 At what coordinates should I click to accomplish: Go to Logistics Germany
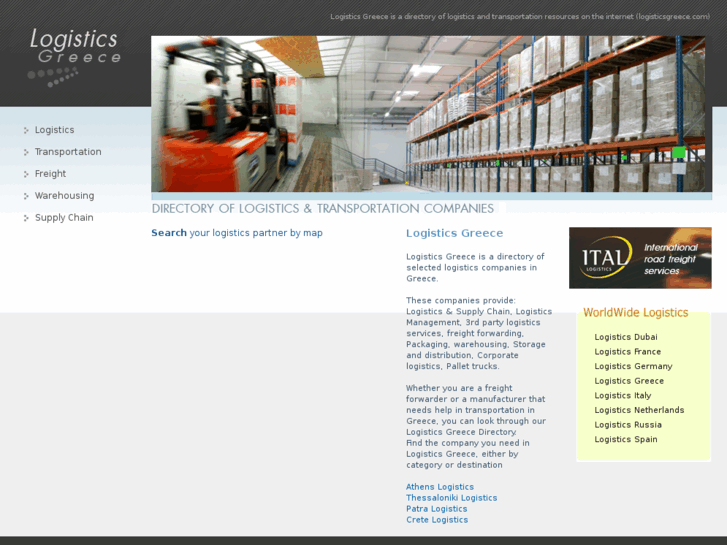coord(633,366)
